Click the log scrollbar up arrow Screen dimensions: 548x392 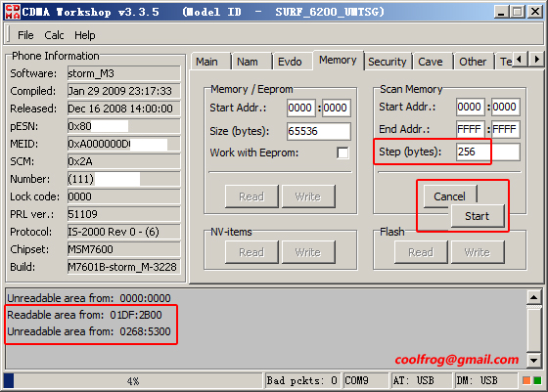coord(533,297)
